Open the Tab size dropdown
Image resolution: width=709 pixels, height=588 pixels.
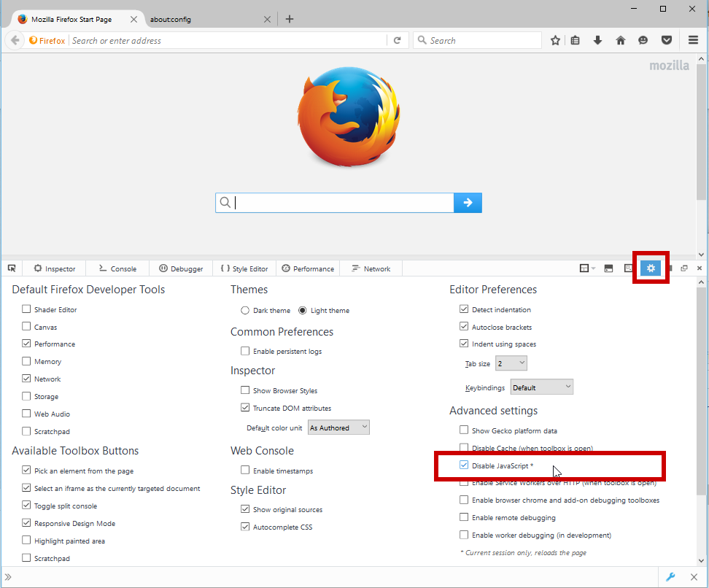[x=511, y=363]
